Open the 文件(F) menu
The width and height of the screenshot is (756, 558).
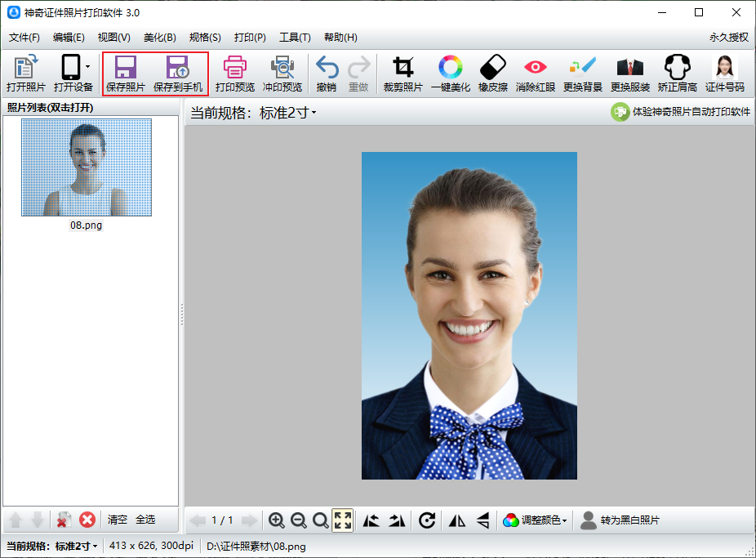click(x=24, y=37)
